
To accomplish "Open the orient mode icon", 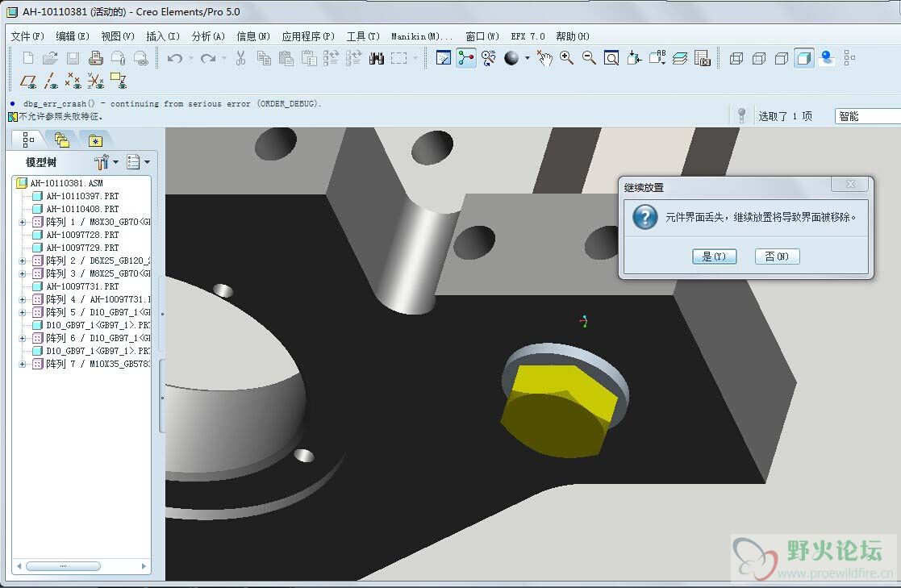I will 489,58.
